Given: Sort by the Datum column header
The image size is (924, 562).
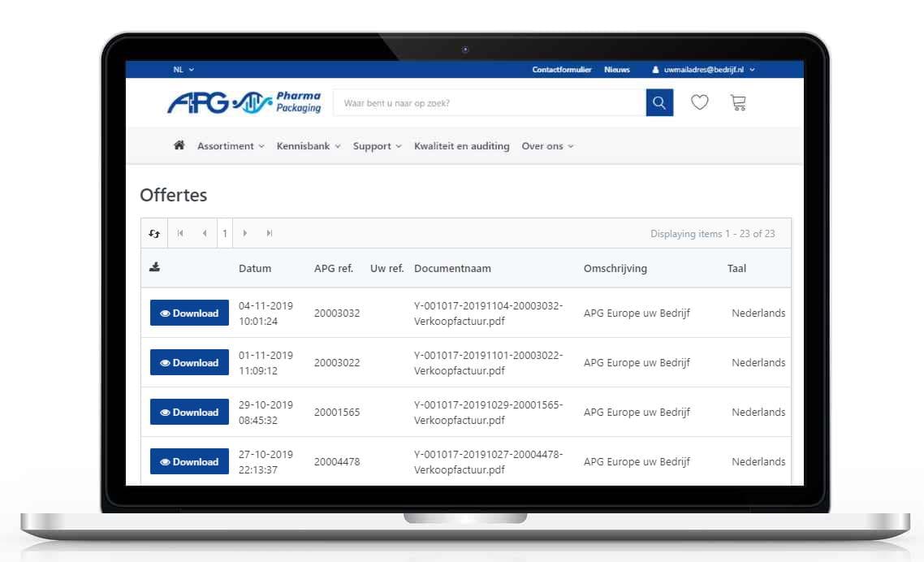Looking at the screenshot, I should [x=255, y=268].
